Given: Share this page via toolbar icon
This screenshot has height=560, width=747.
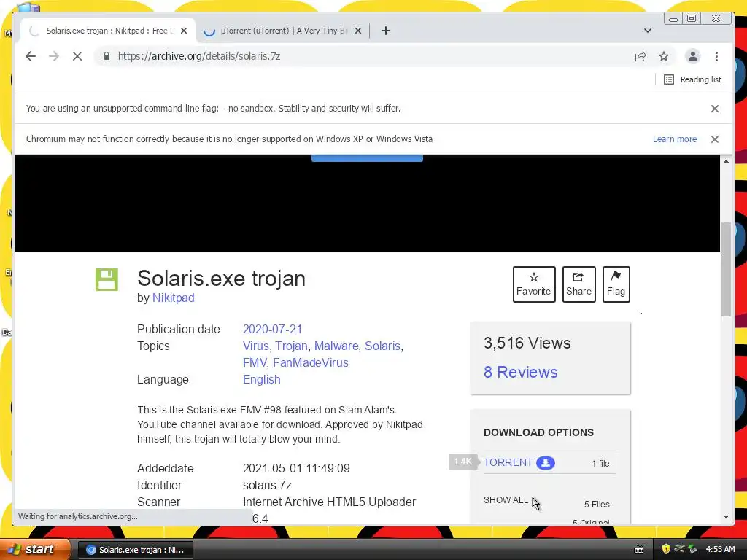Looking at the screenshot, I should 640,56.
